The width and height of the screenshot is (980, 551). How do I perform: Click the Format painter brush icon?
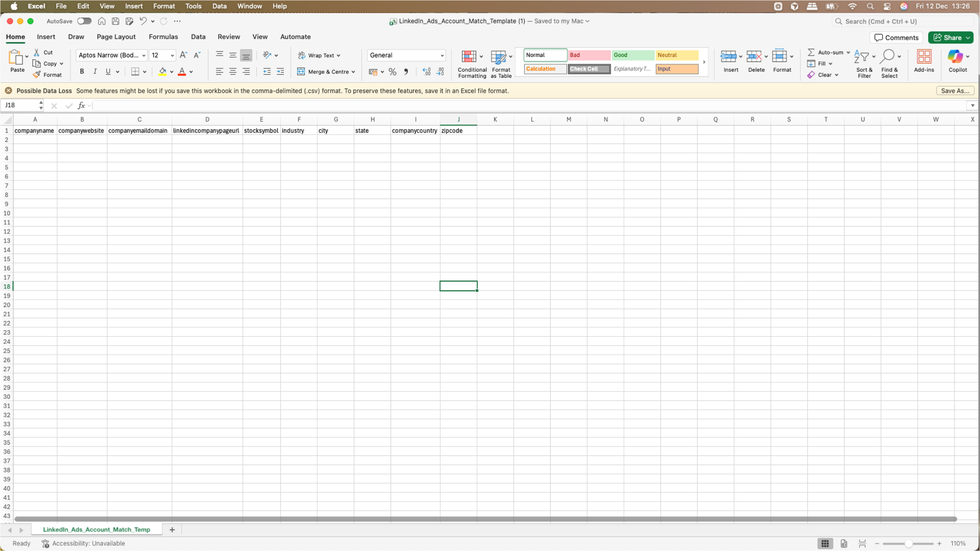coord(37,74)
